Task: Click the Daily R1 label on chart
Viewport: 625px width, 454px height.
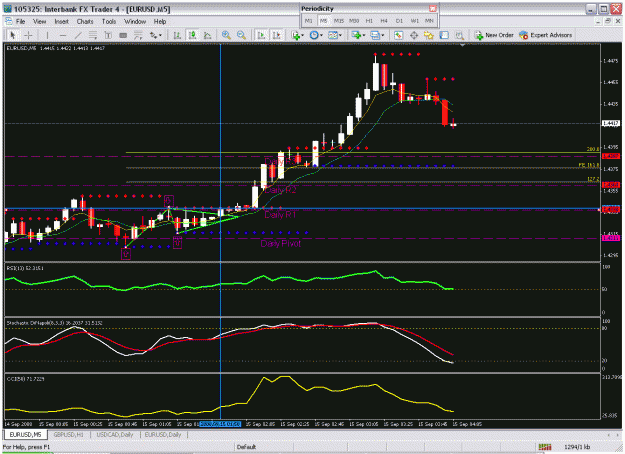Action: [281, 215]
